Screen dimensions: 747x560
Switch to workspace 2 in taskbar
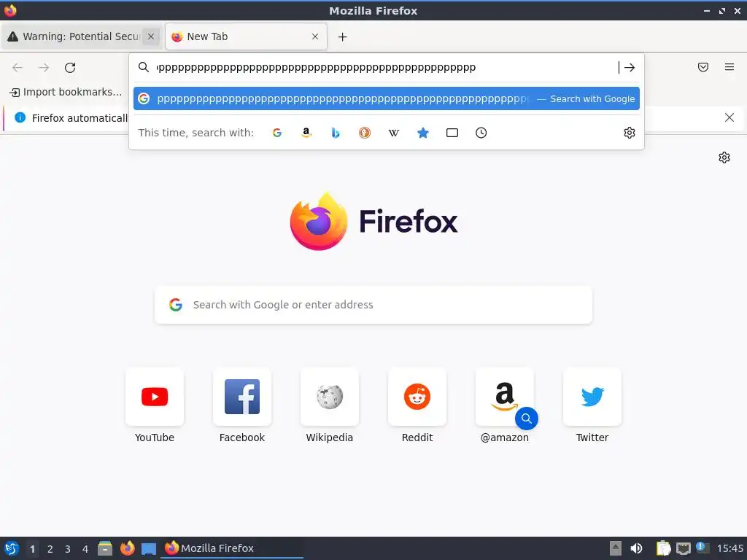click(50, 549)
